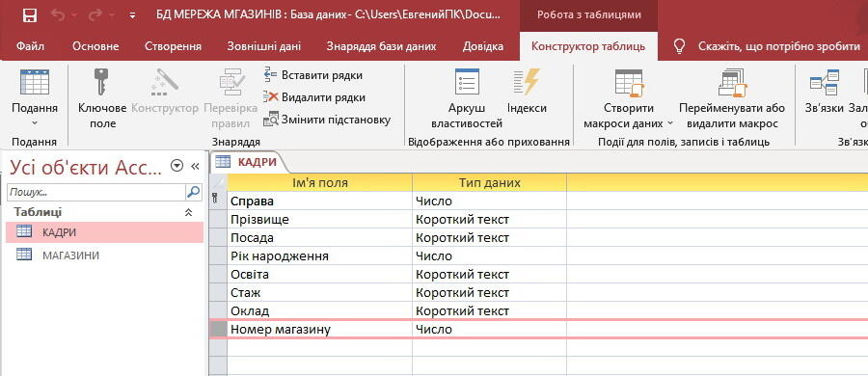Click the row selector with key for Справа

[218, 201]
